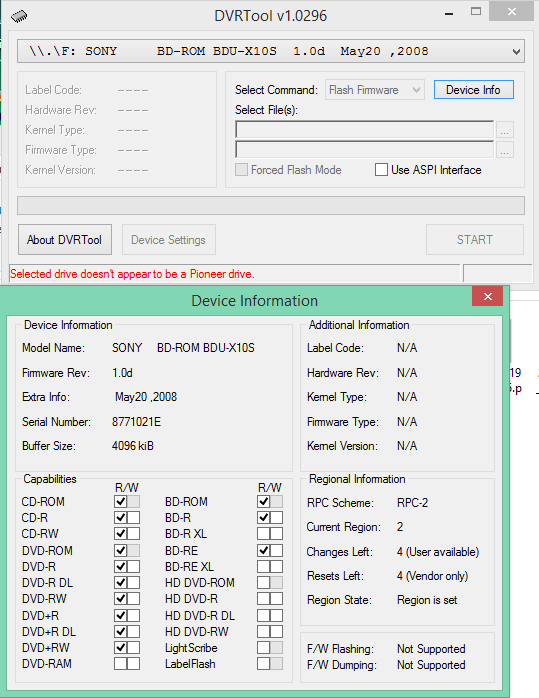The image size is (539, 698).
Task: Click the F/W Dumping Not Supported value
Action: pyautogui.click(x=431, y=665)
